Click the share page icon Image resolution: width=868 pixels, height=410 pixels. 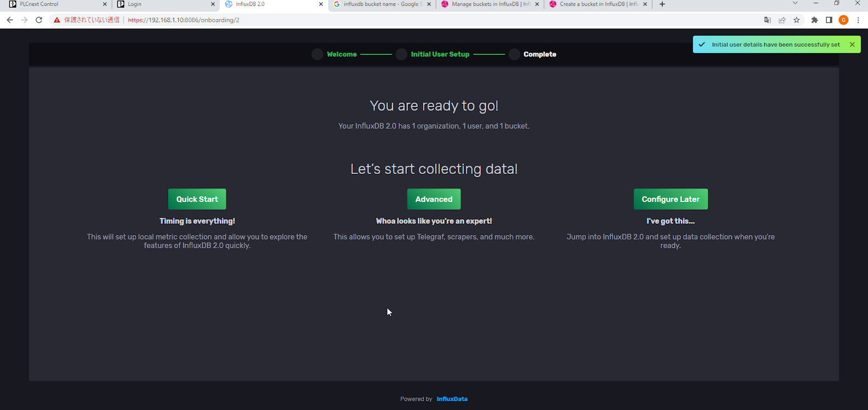click(782, 20)
